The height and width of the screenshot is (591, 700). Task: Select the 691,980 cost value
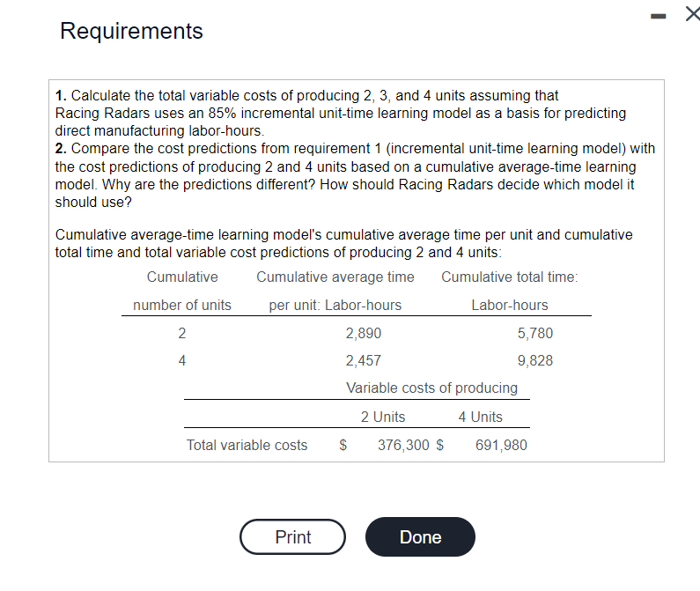pyautogui.click(x=501, y=445)
